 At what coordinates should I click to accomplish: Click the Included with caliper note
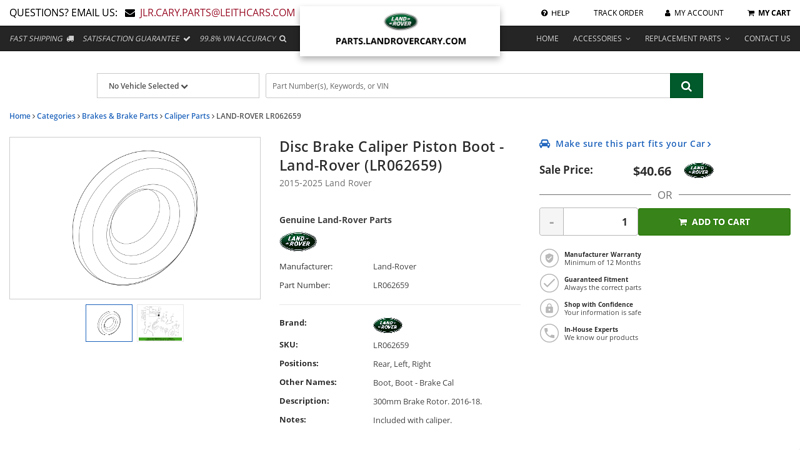pyautogui.click(x=412, y=420)
